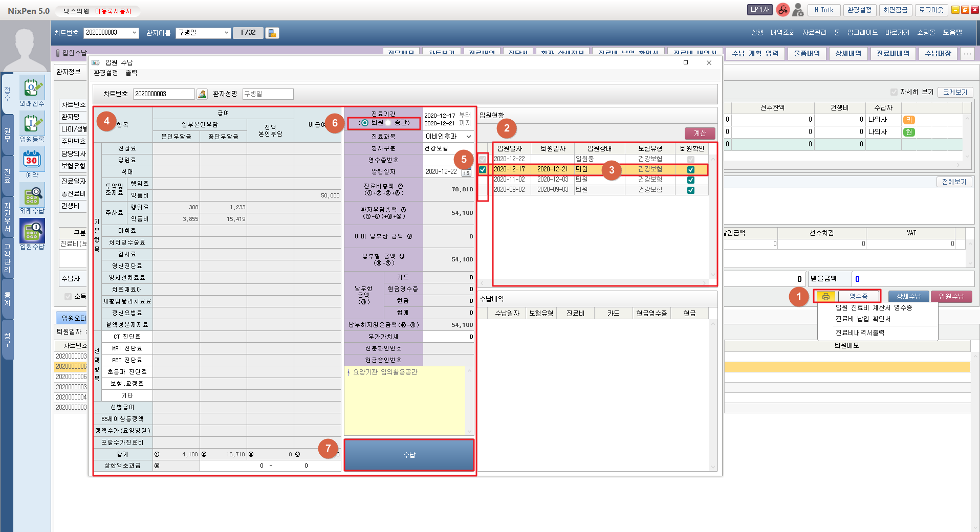This screenshot has height=532, width=980.
Task: Click the 차트번호 input field in 입원 수납
Action: coord(163,94)
